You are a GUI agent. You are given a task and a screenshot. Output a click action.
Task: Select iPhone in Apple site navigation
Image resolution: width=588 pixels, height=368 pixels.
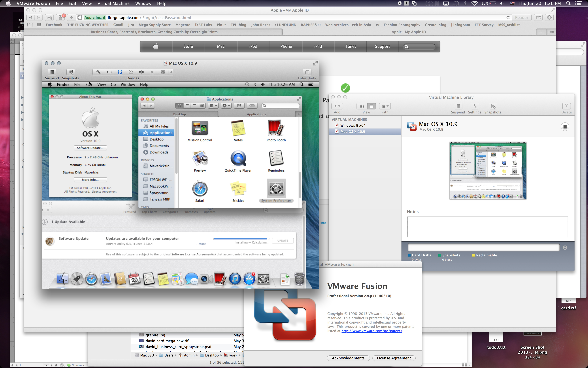click(x=285, y=46)
